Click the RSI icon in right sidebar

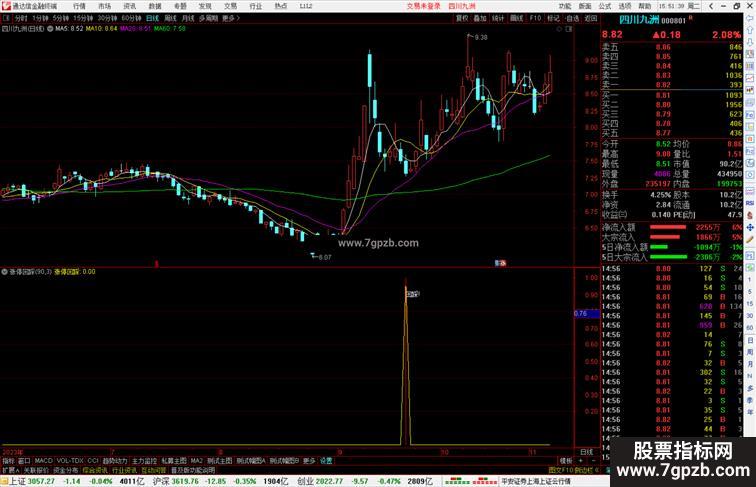point(750,203)
